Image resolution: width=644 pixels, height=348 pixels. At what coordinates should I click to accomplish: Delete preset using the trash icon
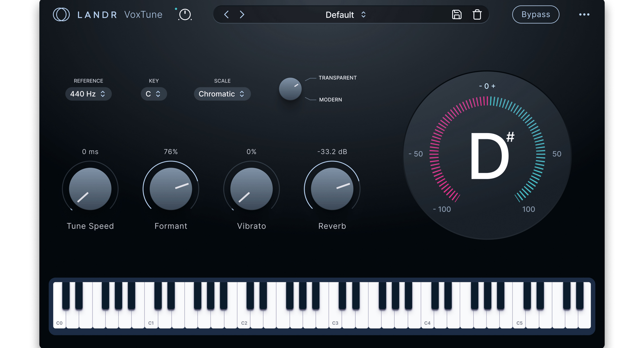coord(477,15)
